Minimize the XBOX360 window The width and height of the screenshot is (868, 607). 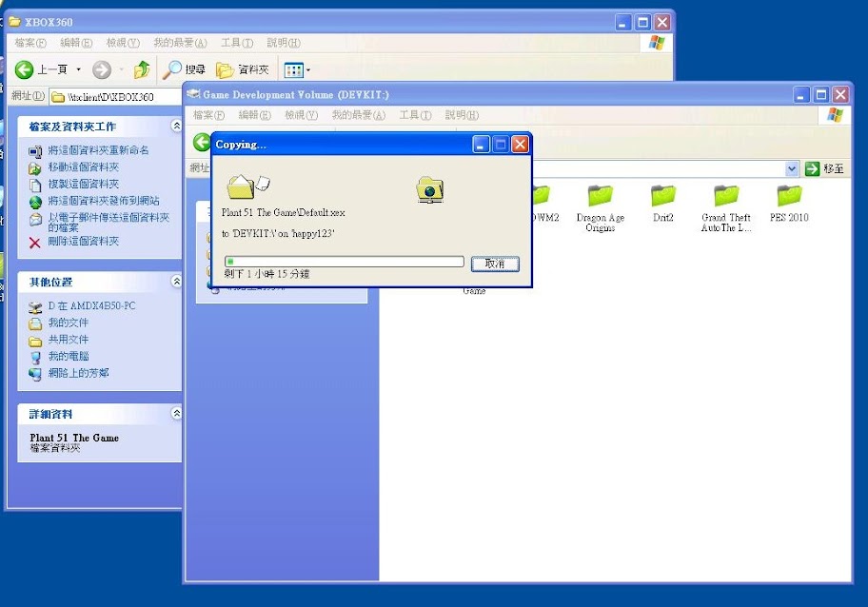623,23
